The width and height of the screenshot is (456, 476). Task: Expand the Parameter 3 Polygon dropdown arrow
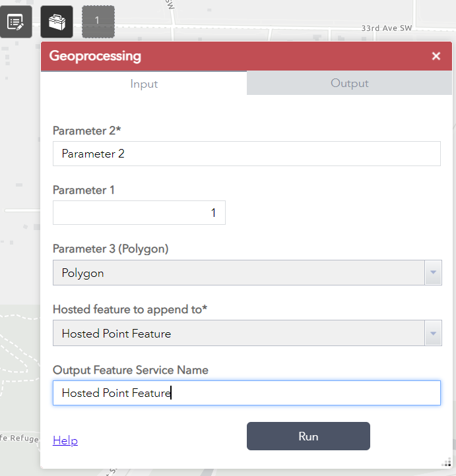point(433,273)
